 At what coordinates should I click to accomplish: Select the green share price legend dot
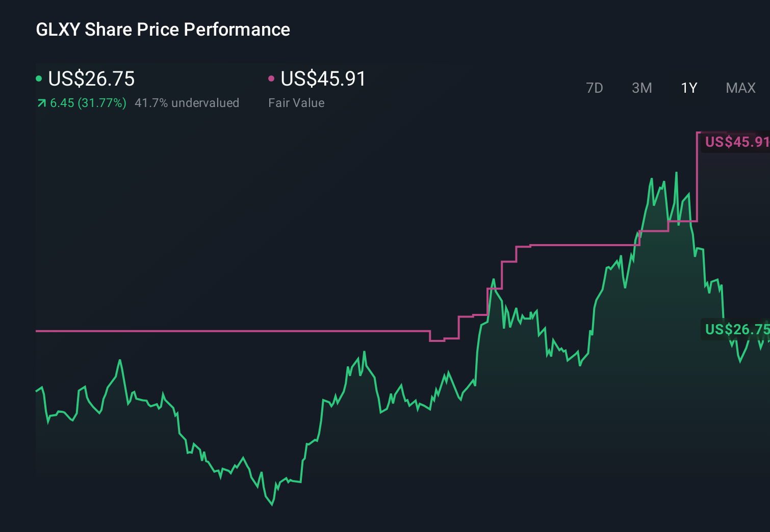39,78
